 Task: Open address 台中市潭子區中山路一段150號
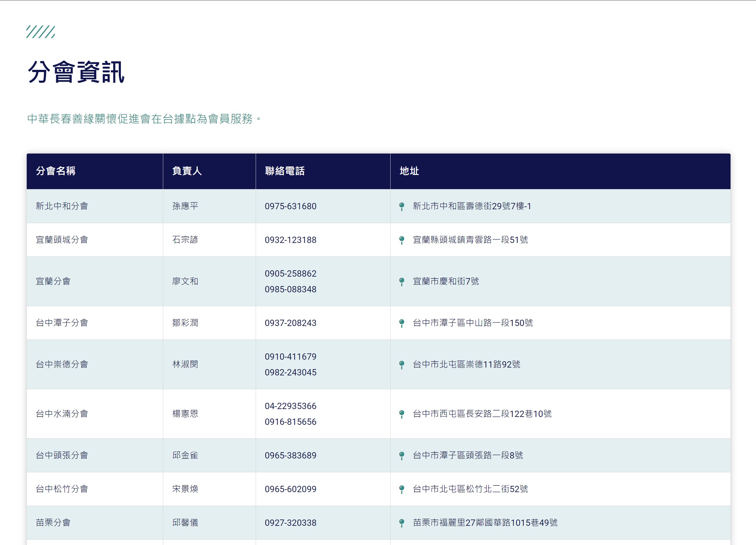[x=473, y=323]
